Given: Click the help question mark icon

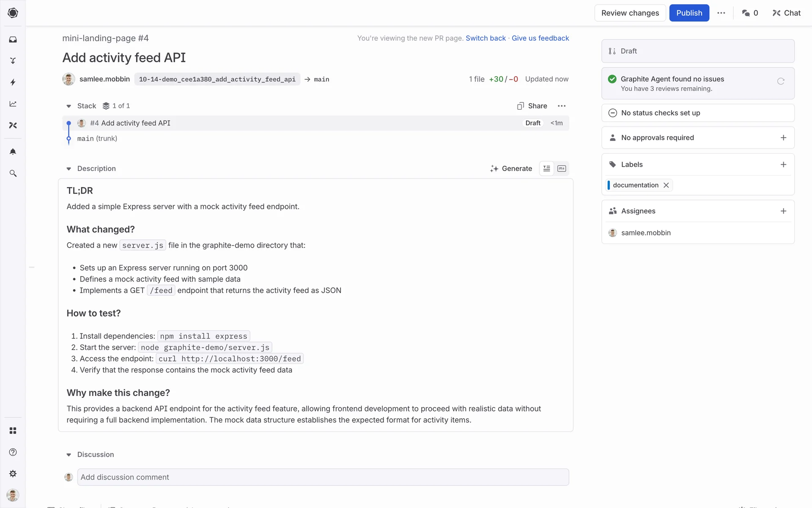Looking at the screenshot, I should pyautogui.click(x=13, y=452).
